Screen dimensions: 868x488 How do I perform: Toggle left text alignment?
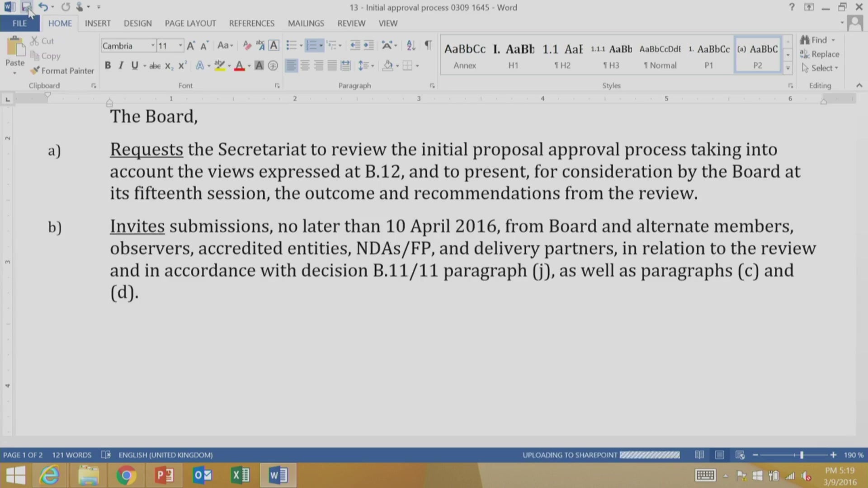tap(292, 66)
